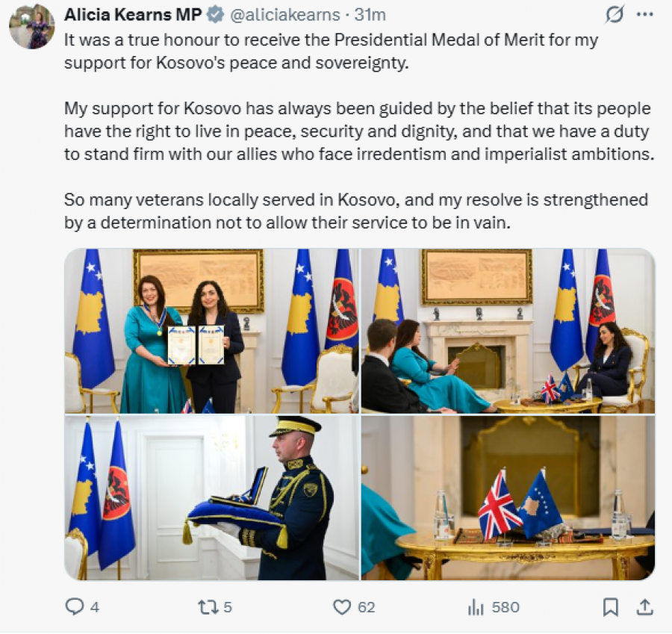Click the blue verified badge
This screenshot has width=672, height=634.
coord(215,15)
